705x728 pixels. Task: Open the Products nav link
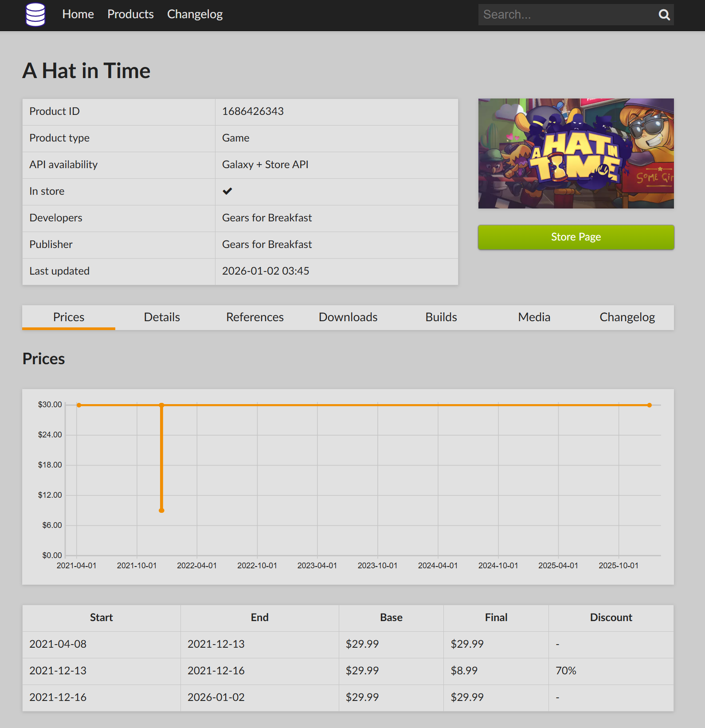coord(130,14)
